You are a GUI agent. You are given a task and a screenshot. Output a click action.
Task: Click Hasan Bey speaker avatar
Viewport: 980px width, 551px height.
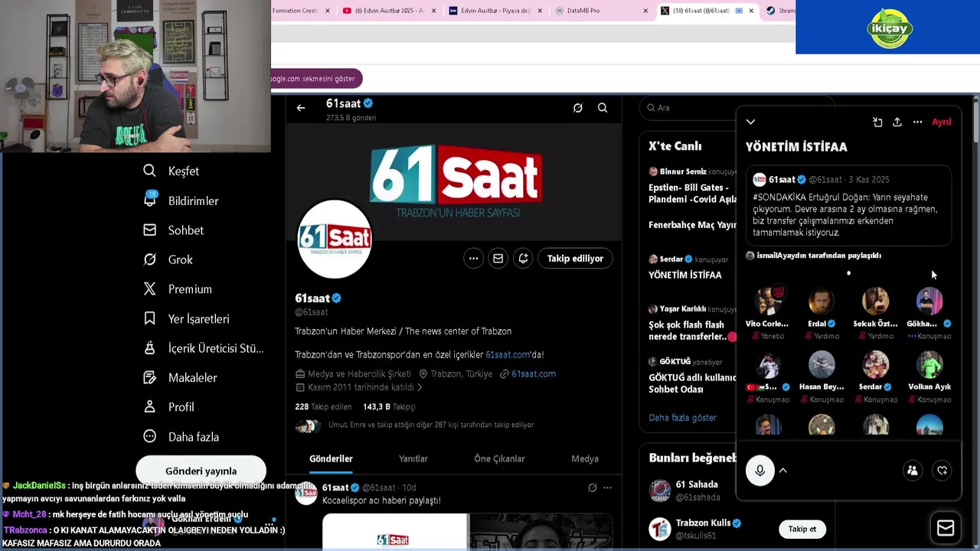[822, 365]
